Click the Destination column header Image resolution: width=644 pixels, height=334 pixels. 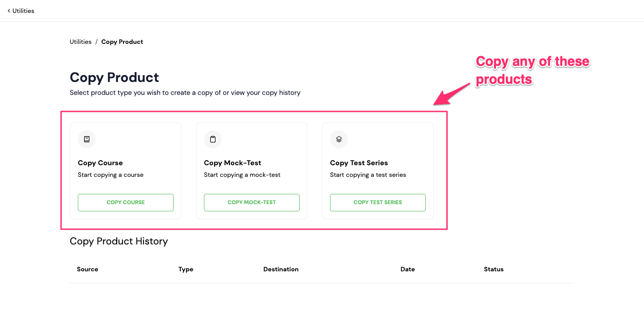(281, 269)
